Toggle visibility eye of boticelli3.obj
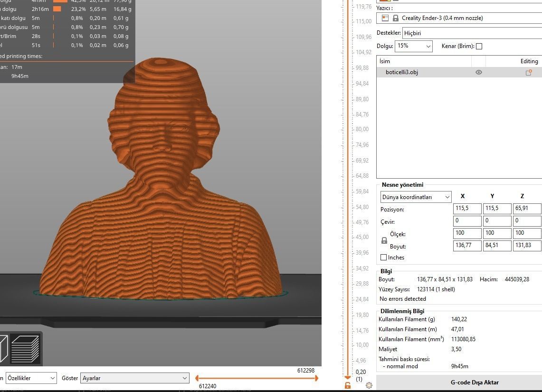This screenshot has height=392, width=542. click(x=479, y=72)
